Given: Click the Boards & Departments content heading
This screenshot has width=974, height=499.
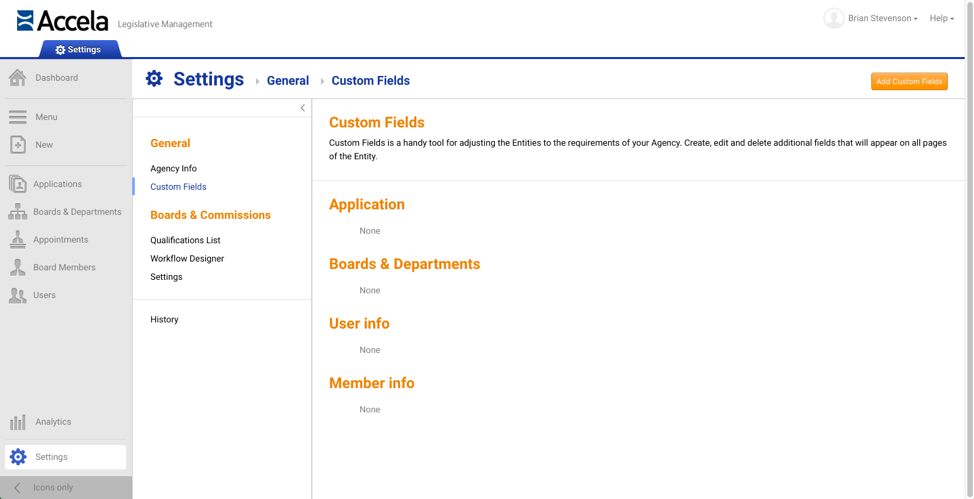Looking at the screenshot, I should 404,264.
